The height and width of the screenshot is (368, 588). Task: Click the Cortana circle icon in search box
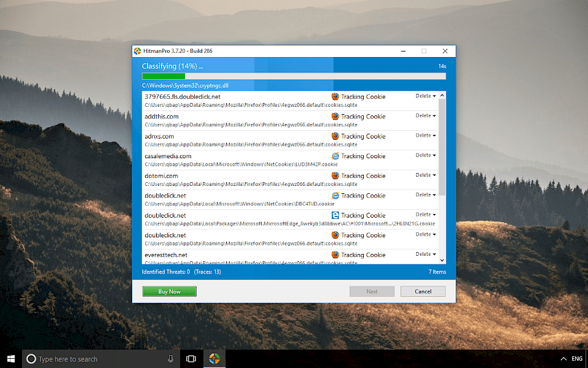(x=31, y=359)
